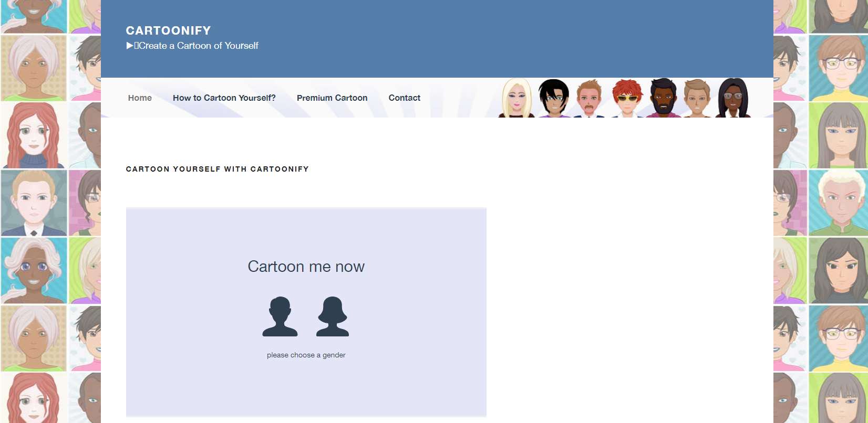Open the Contact menu item
The width and height of the screenshot is (868, 423).
405,98
